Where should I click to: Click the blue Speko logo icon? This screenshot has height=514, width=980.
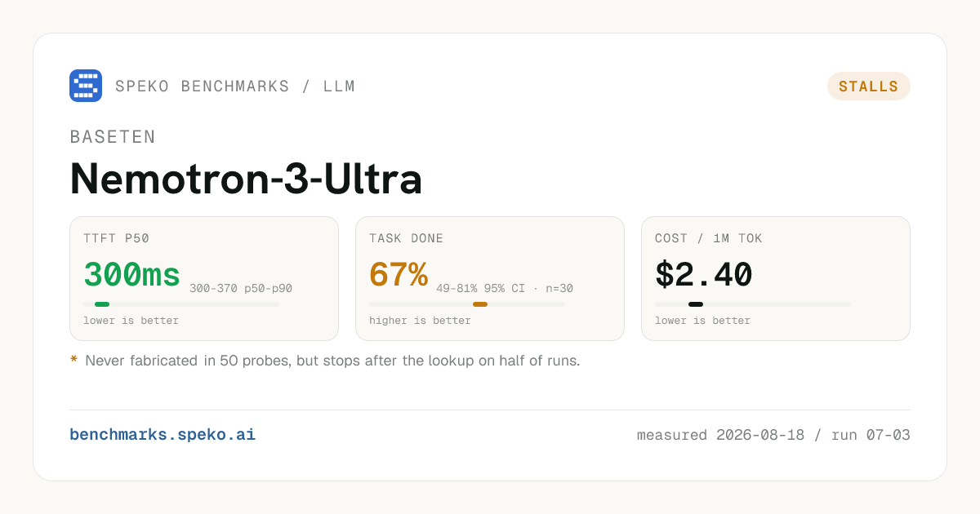click(x=86, y=86)
